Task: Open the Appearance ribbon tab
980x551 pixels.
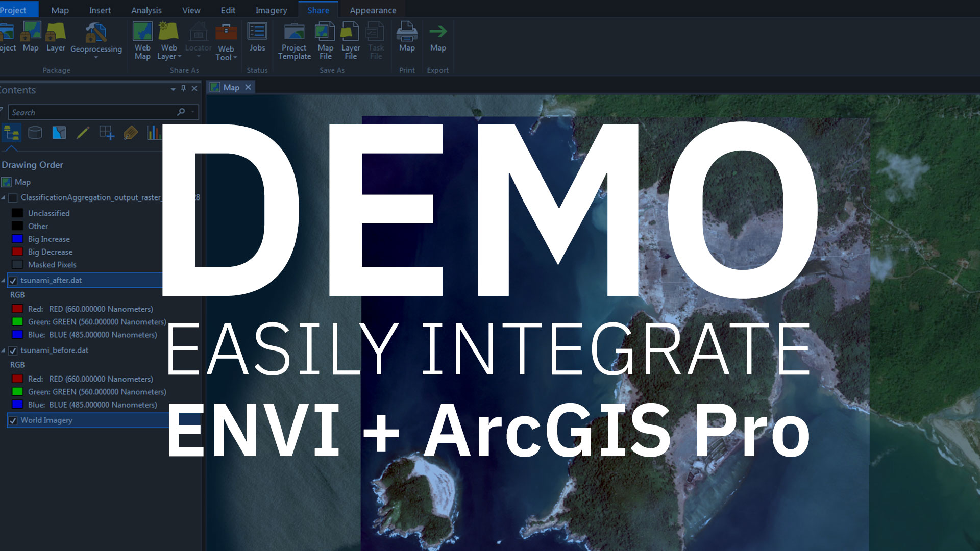Action: tap(372, 10)
